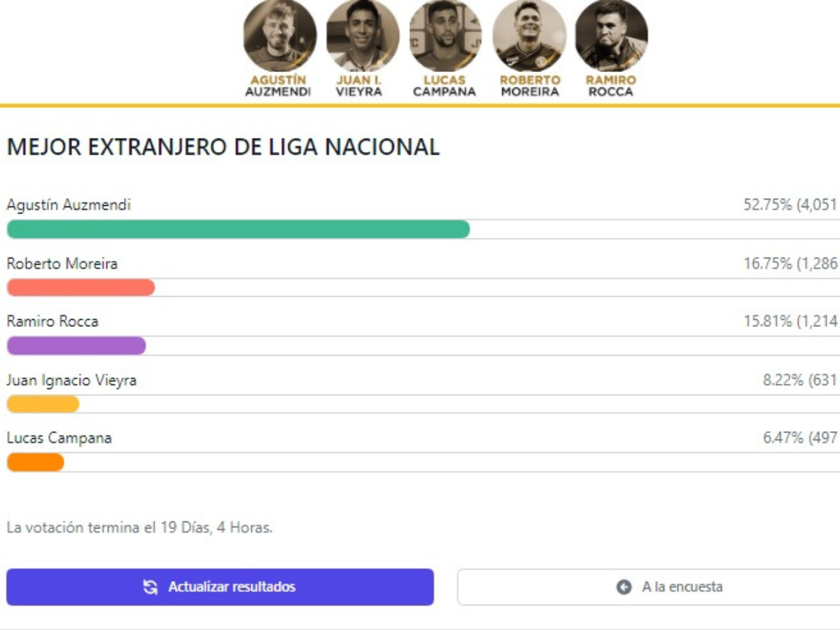
Task: Click Roberto Moreira's portrait photo
Action: coord(528,35)
